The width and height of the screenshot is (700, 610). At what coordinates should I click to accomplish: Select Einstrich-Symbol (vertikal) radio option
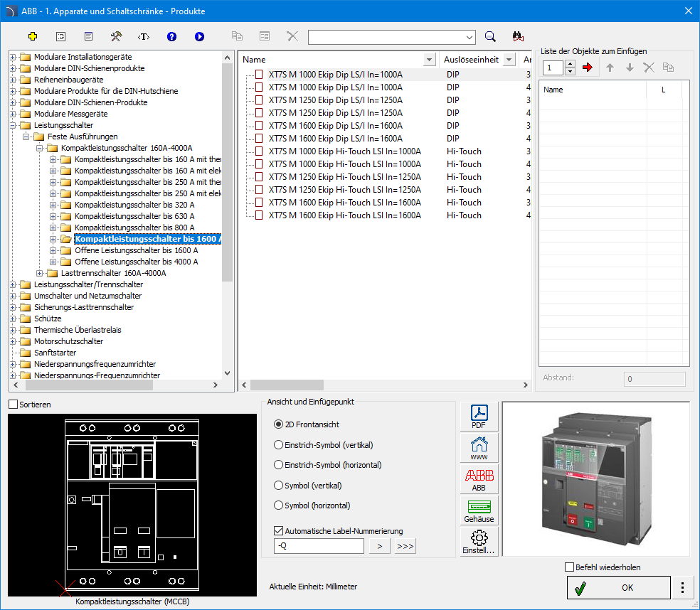(278, 445)
